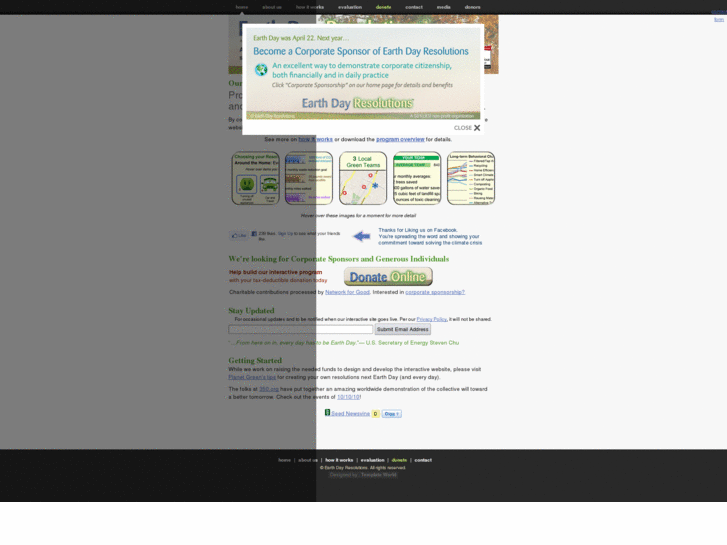Follow the how it works inline link
Image resolution: width=727 pixels, height=545 pixels.
pos(315,139)
